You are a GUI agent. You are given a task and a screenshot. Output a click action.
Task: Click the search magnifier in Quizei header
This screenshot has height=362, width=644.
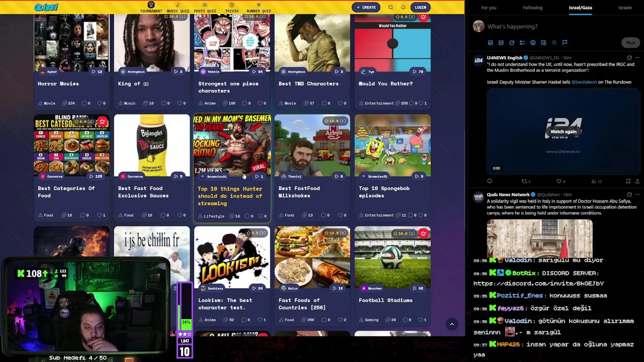[390, 8]
